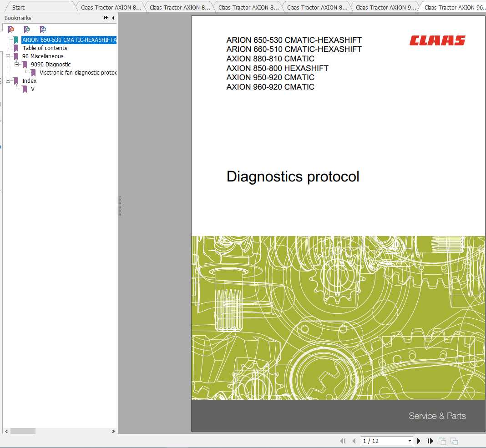Viewport: 486px width, 448px height.
Task: Go to the next page
Action: (419, 440)
